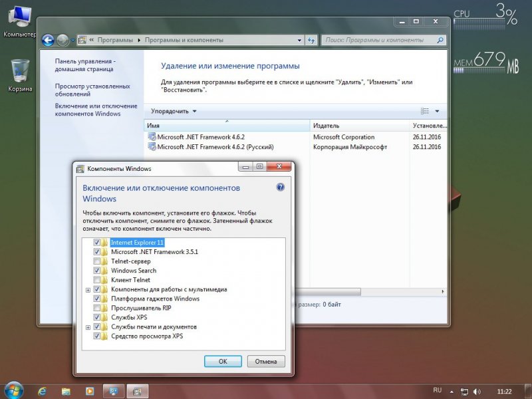Image resolution: width=532 pixels, height=399 pixels.
Task: Click the Forward arrow in Programs window
Action: (63, 40)
